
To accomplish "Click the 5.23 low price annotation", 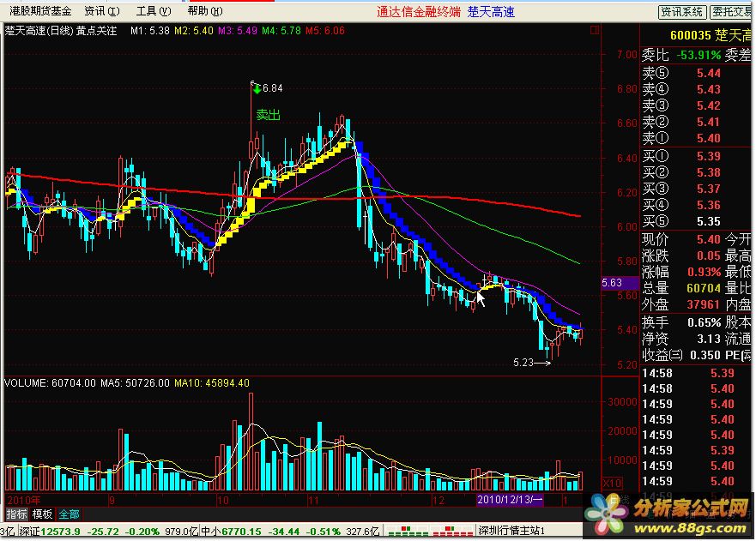I will pyautogui.click(x=524, y=363).
